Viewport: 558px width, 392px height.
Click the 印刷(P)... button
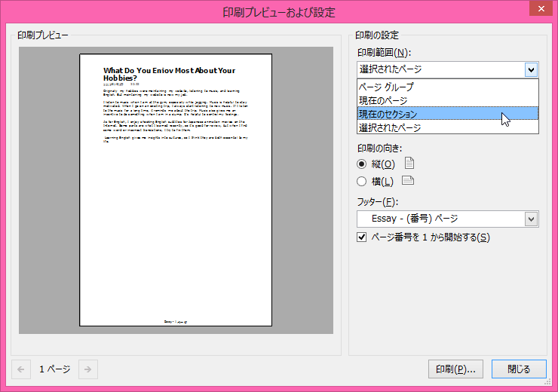(x=455, y=369)
